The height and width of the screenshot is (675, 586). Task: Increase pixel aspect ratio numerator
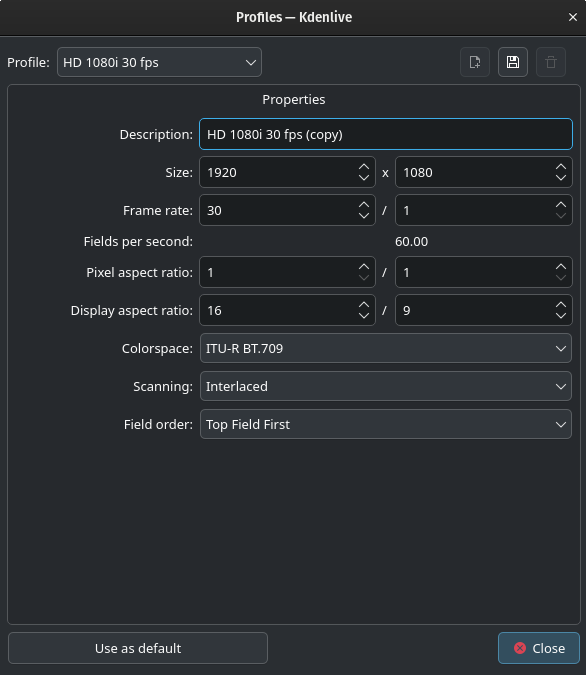coord(364,266)
